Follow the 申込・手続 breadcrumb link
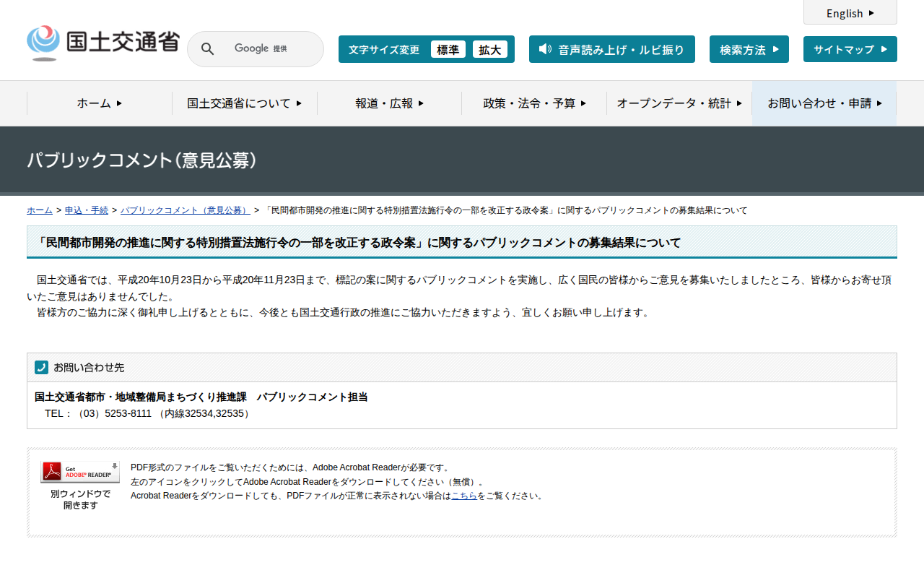 [87, 210]
